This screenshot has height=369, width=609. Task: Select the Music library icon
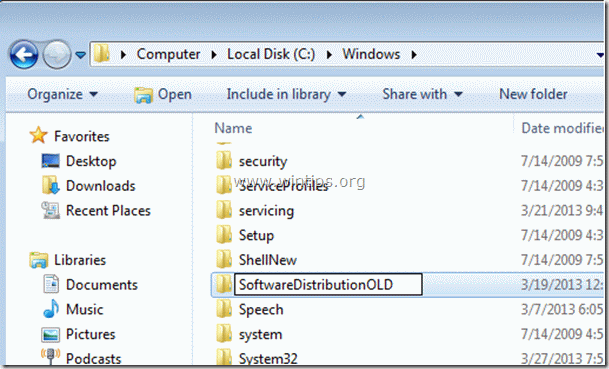click(51, 309)
